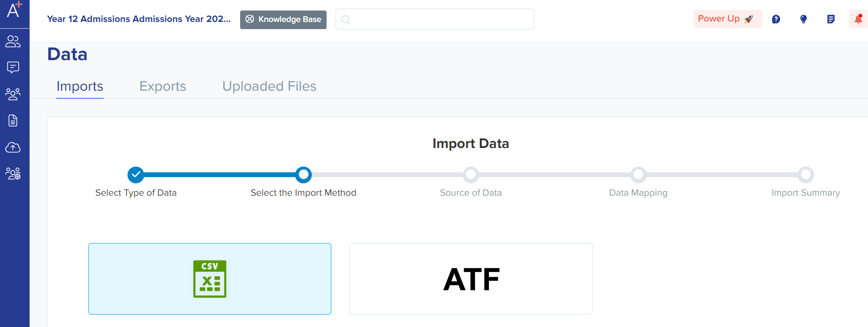
Task: Open the applicants icon in sidebar
Action: 13,42
